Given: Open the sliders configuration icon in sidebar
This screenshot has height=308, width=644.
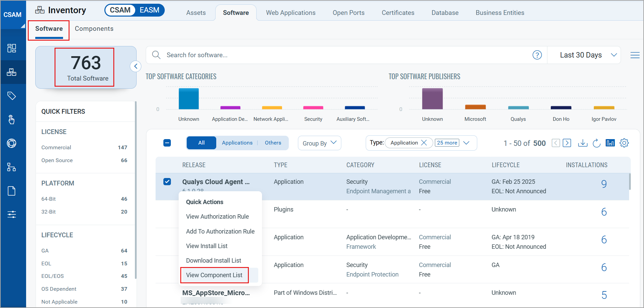Looking at the screenshot, I should 12,214.
